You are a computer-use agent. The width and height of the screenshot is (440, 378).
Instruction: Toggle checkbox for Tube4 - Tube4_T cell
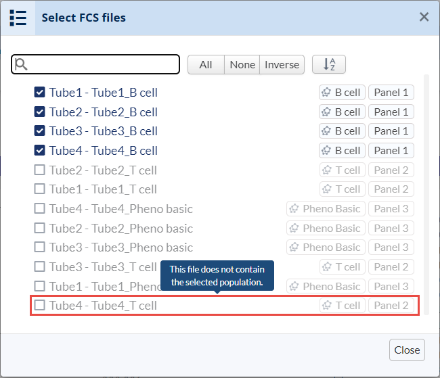click(x=40, y=305)
